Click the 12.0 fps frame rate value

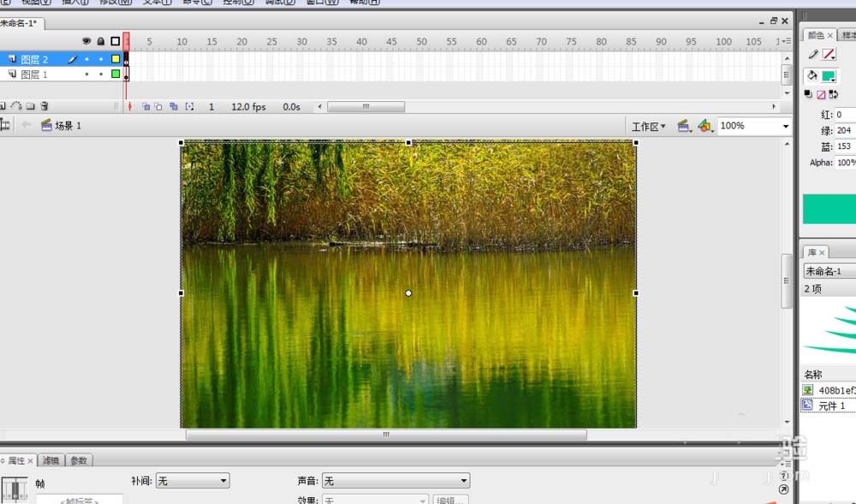248,107
